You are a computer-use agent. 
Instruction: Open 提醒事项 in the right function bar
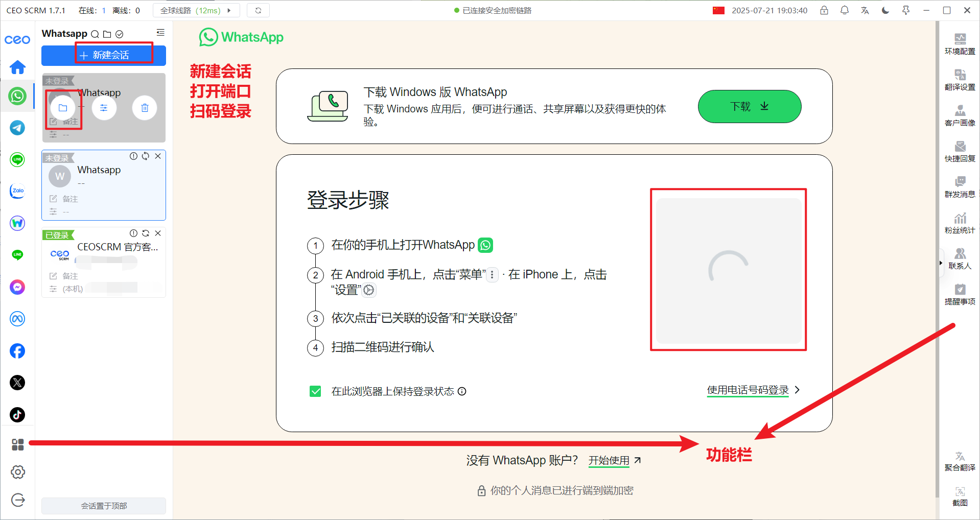(x=960, y=294)
